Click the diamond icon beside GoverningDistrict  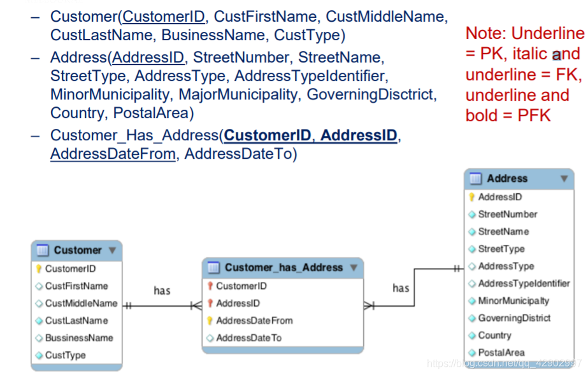point(472,318)
